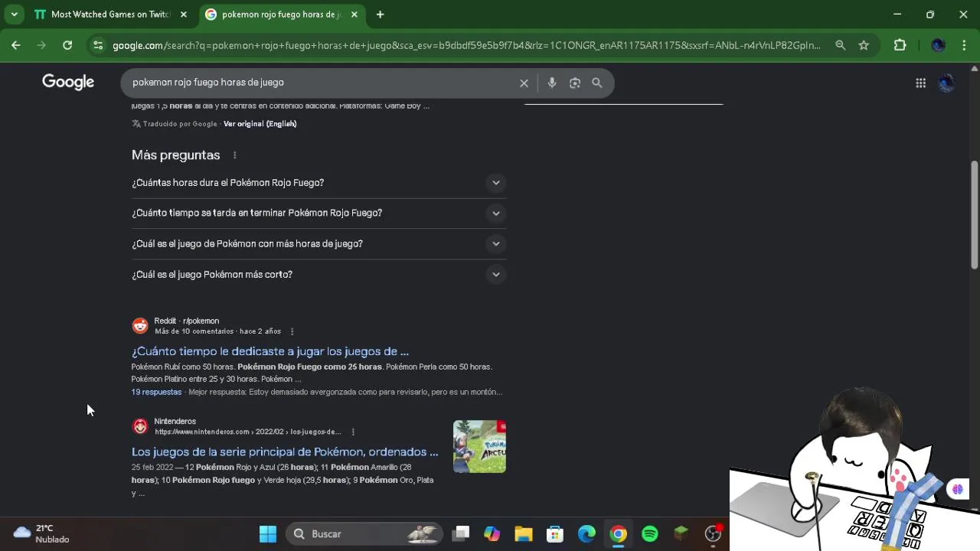Click the browser forward arrow

point(41,45)
